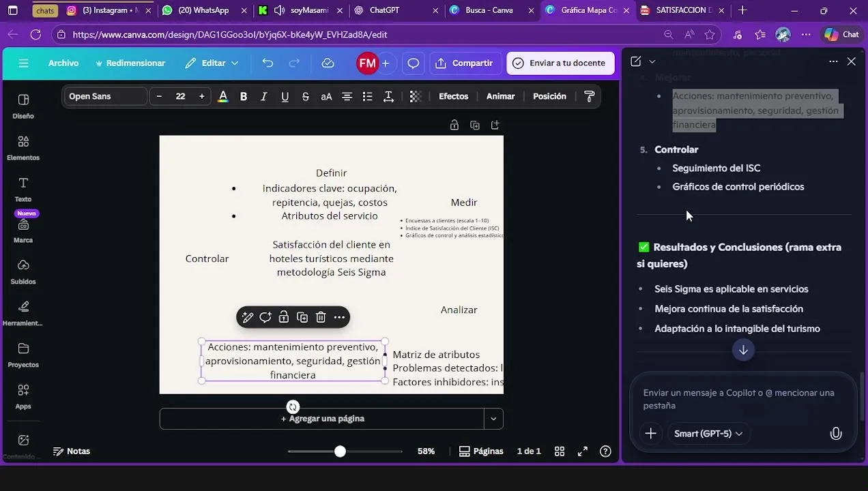Expand the Editar dropdown
Image resolution: width=868 pixels, height=491 pixels.
(x=212, y=63)
